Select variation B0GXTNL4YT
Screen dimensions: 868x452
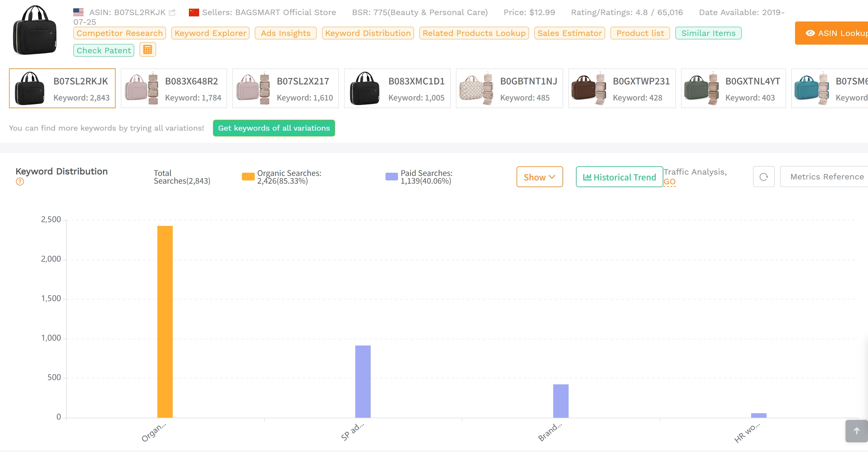pyautogui.click(x=733, y=88)
